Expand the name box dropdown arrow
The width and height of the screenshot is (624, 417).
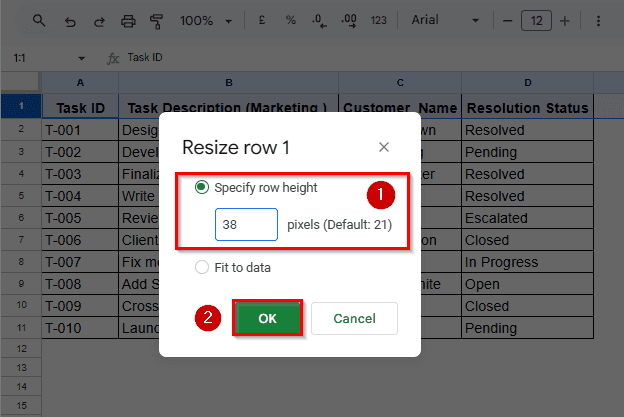point(82,59)
